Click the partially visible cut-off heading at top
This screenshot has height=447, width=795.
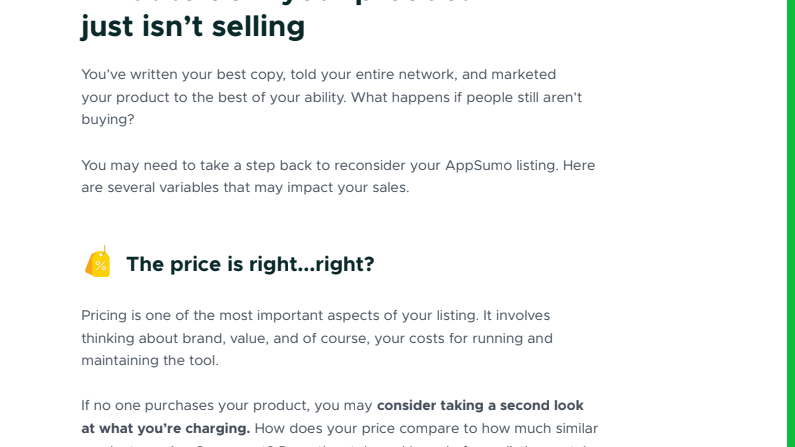click(276, 3)
